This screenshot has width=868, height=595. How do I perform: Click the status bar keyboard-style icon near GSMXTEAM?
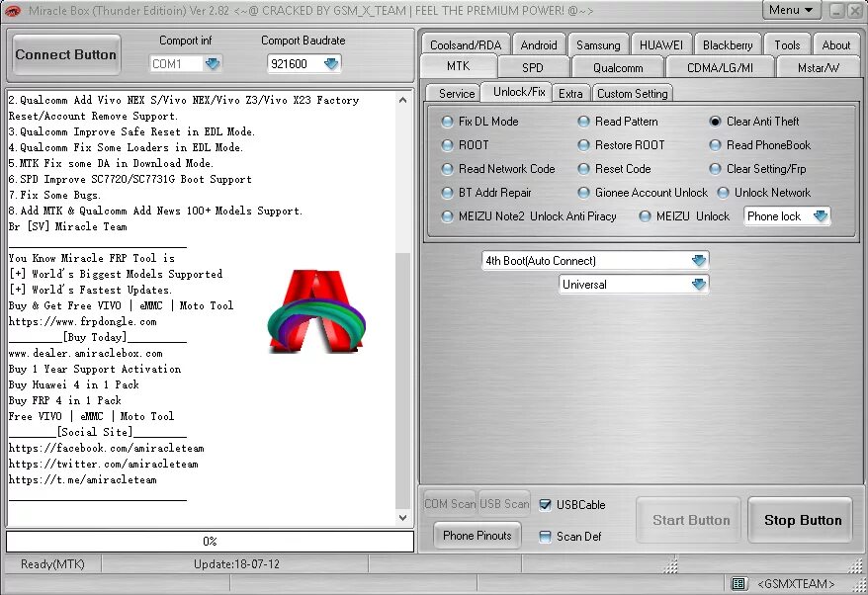tap(738, 583)
